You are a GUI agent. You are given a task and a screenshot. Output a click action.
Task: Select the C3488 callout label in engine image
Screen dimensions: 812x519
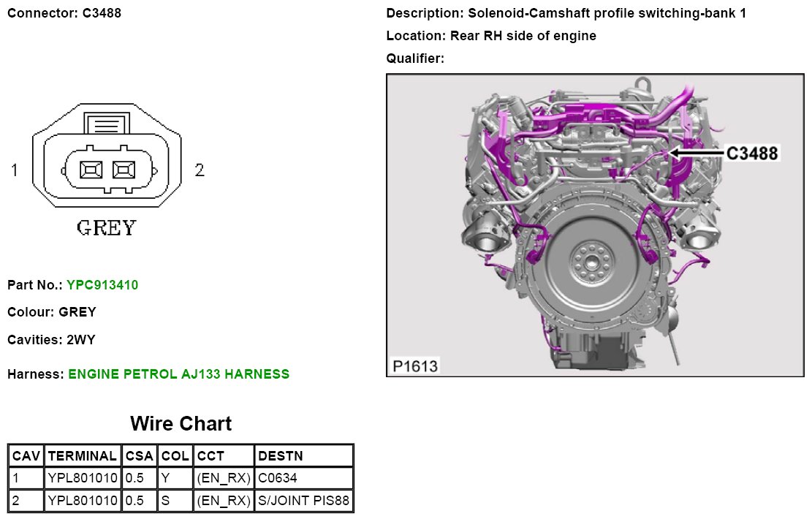pyautogui.click(x=751, y=153)
